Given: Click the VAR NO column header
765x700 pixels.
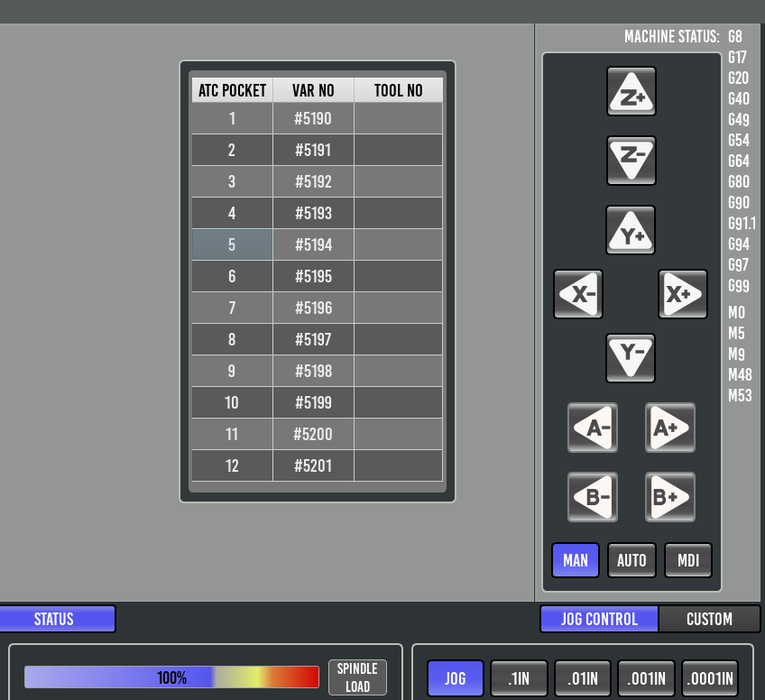Looking at the screenshot, I should coord(313,90).
